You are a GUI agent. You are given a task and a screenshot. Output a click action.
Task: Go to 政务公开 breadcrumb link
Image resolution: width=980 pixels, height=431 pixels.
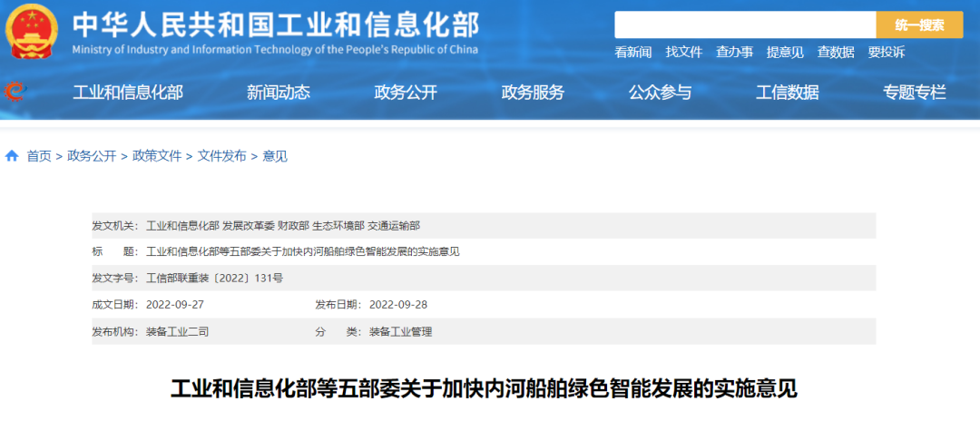[x=92, y=156]
